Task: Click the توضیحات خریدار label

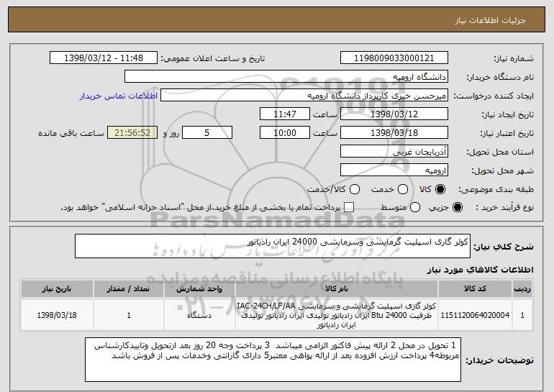Action: pos(499,360)
